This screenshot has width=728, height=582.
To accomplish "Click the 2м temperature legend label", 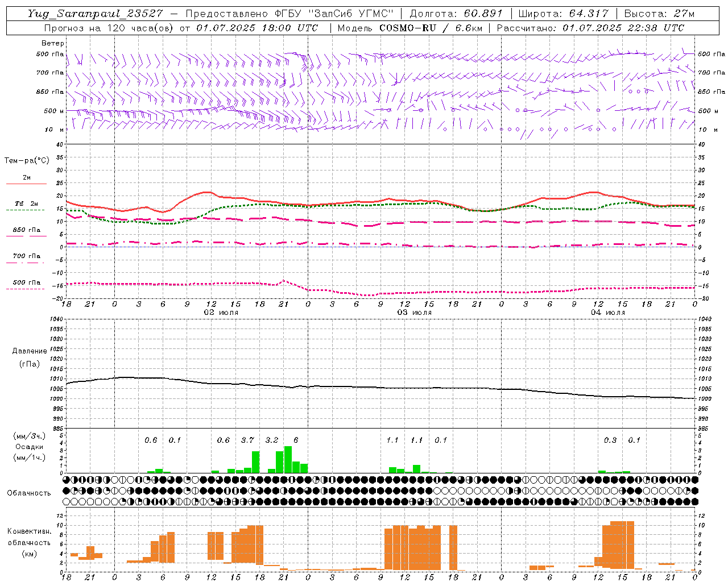I will (x=27, y=178).
